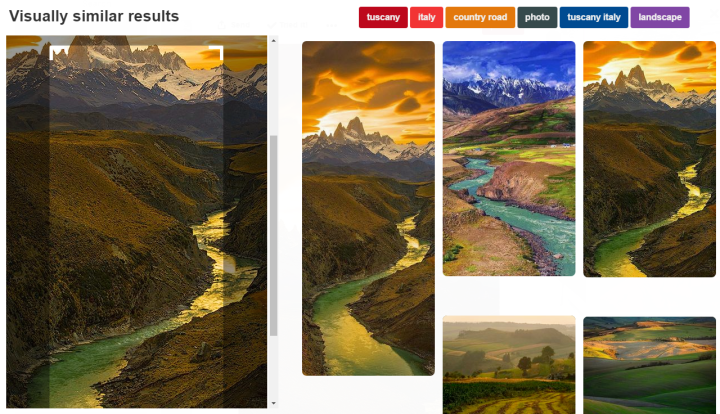Click the faded Tried it checkmark
720x414 pixels.
[x=272, y=25]
